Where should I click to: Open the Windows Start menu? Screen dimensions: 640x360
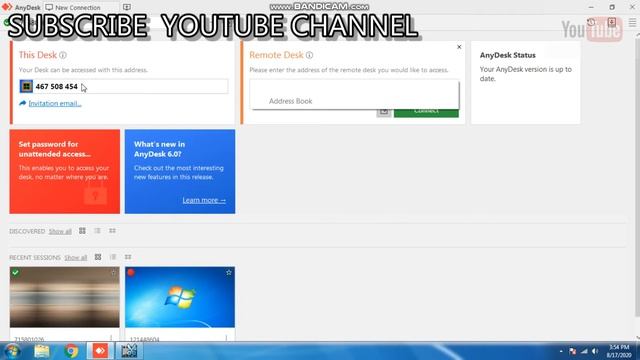(12, 351)
